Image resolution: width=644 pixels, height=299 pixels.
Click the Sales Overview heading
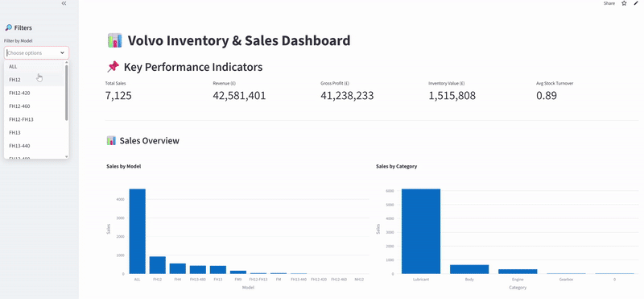[150, 141]
